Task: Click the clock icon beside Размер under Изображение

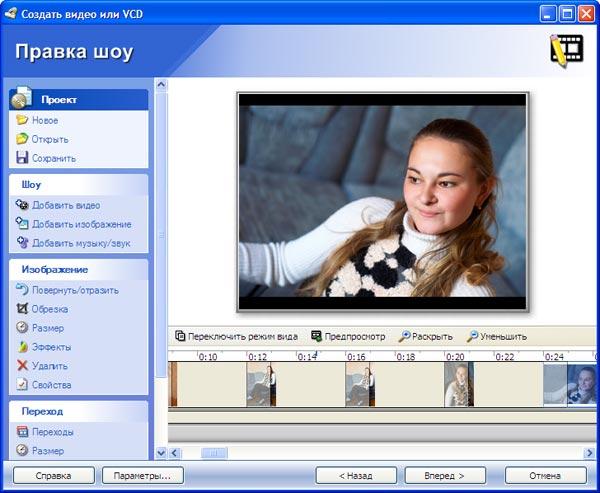Action: click(x=22, y=328)
